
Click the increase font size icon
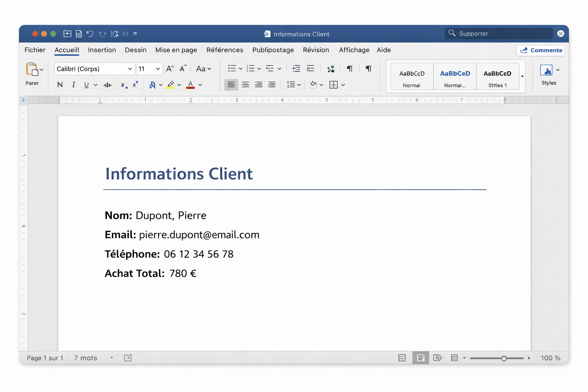tap(170, 69)
